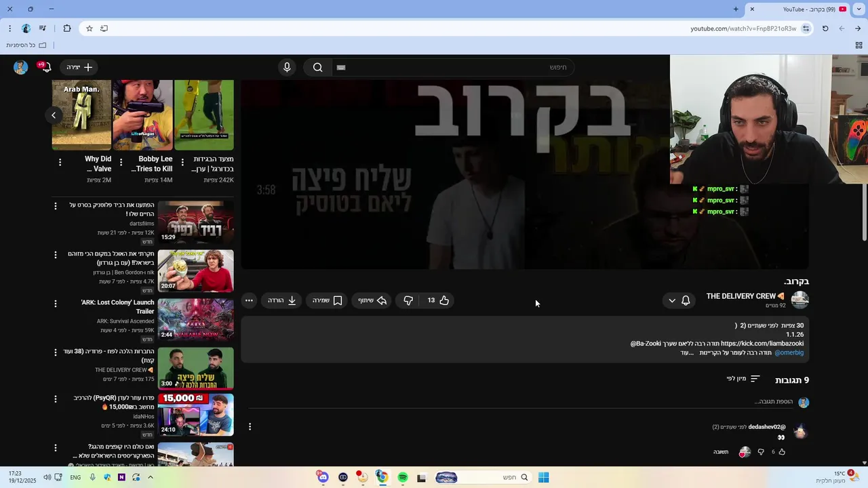Viewport: 868px width, 488px height.
Task: Open the Windows Start button
Action: coord(543,478)
